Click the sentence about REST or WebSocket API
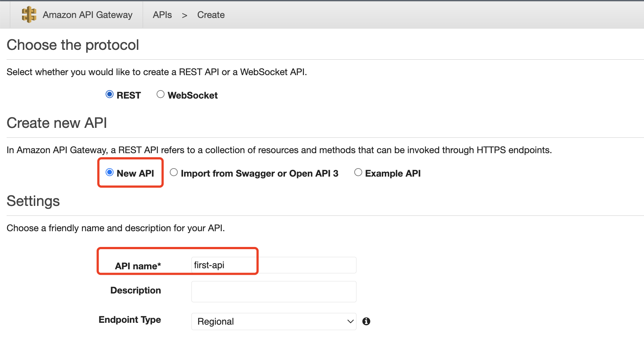The width and height of the screenshot is (644, 362). pos(157,72)
